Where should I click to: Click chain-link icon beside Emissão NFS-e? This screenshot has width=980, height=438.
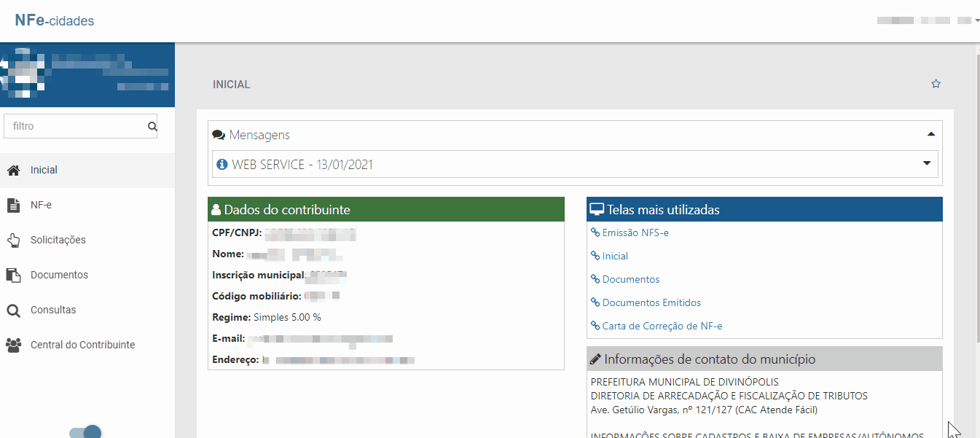[x=595, y=233]
